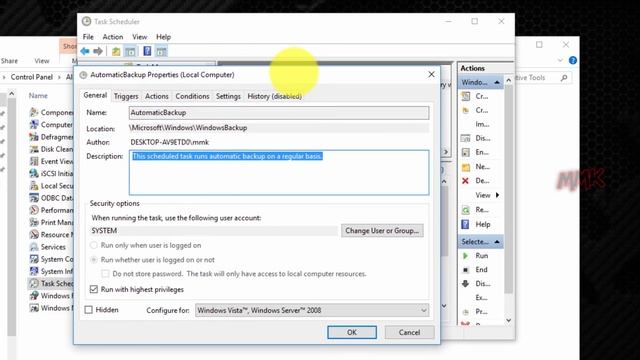Open the File menu in Task Scheduler
The width and height of the screenshot is (640, 360).
88,37
